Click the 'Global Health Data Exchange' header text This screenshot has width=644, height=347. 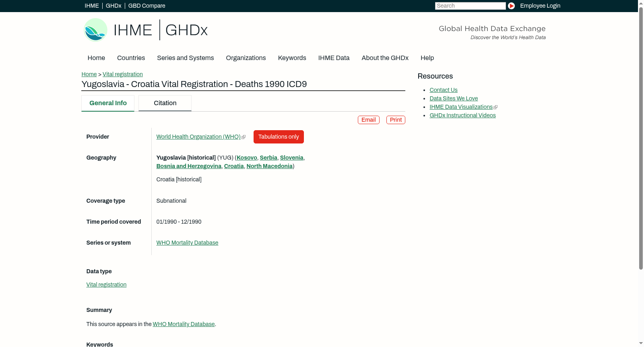coord(492,29)
